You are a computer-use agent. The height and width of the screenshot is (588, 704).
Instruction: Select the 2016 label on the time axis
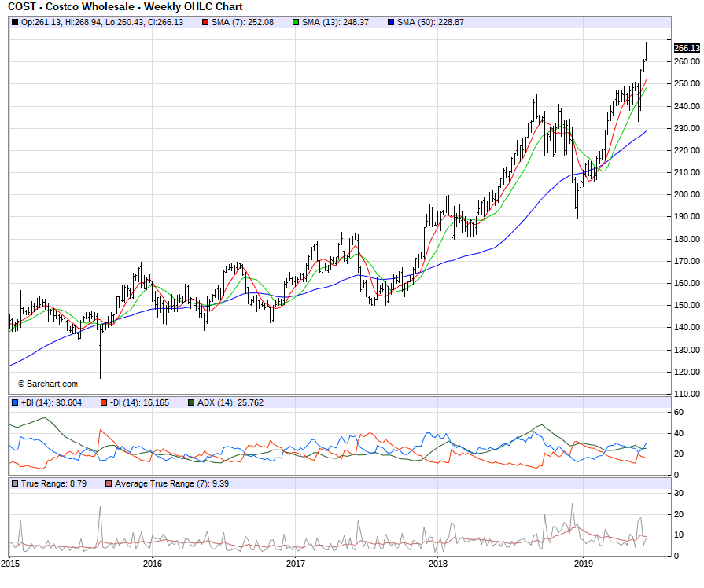click(x=153, y=564)
